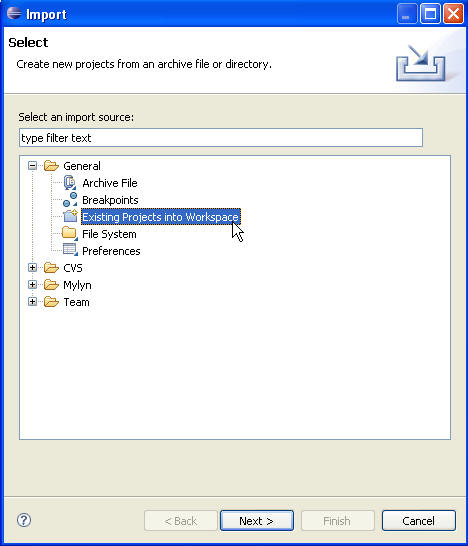The image size is (468, 546).
Task: Focus the type filter text field
Action: point(221,138)
